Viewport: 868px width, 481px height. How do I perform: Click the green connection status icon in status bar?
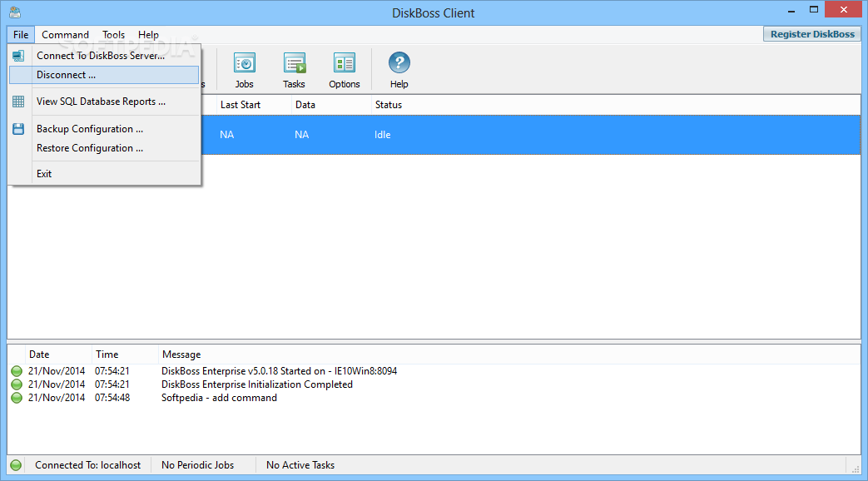pyautogui.click(x=16, y=465)
